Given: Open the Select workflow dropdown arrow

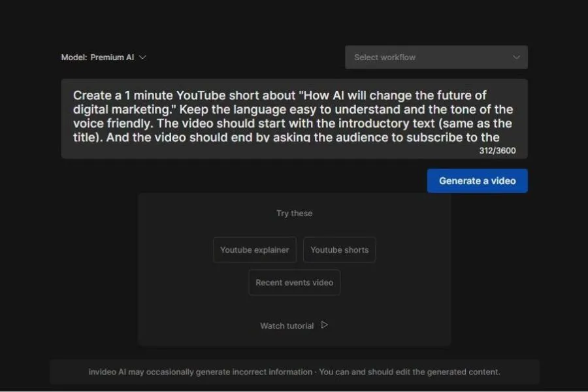Looking at the screenshot, I should 516,57.
